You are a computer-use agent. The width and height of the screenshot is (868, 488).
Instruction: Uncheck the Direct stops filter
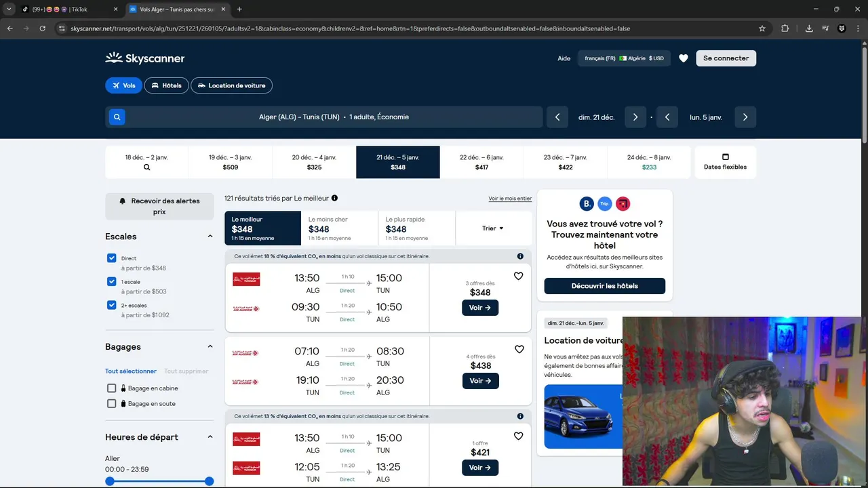point(112,258)
